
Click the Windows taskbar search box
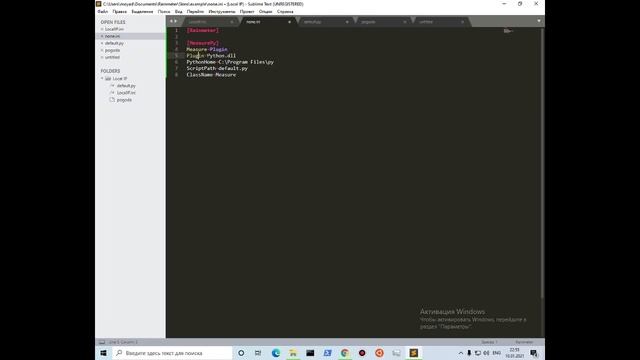click(172, 353)
